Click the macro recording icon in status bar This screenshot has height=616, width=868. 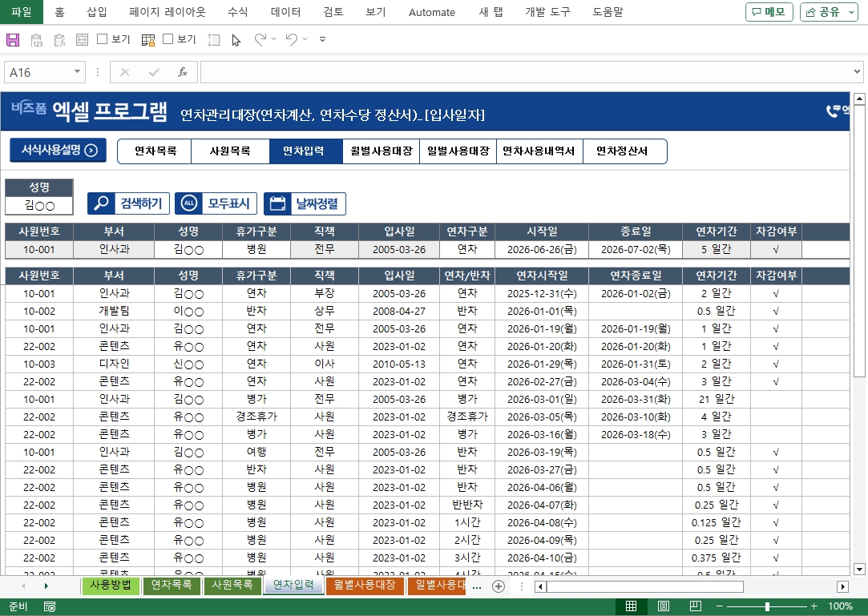point(50,607)
